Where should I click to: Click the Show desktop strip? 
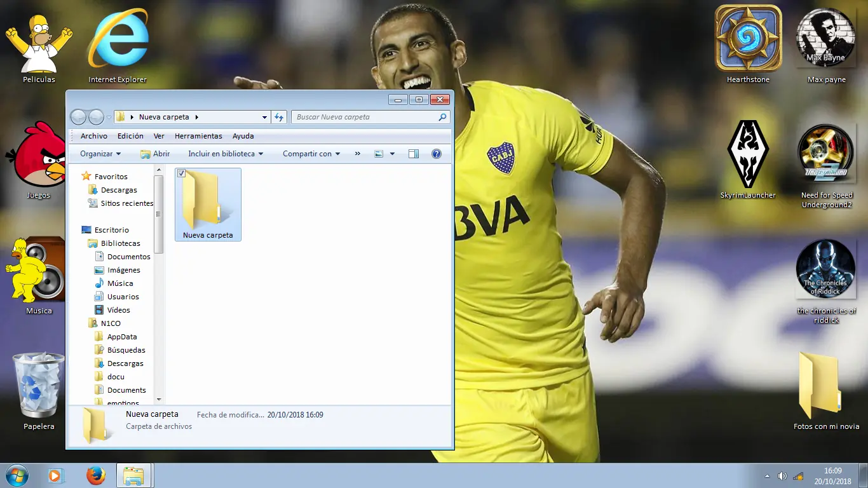[863, 476]
